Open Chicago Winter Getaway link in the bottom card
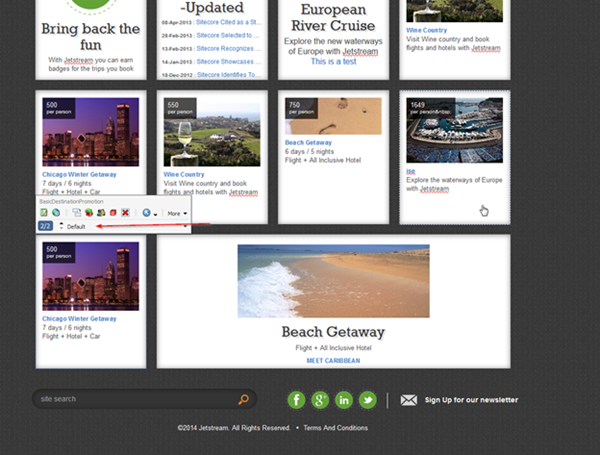 pos(79,318)
